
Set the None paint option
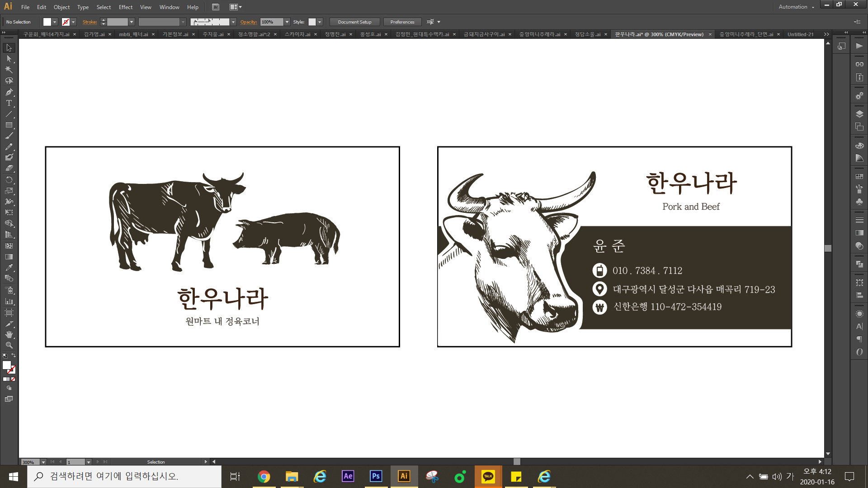click(x=13, y=379)
